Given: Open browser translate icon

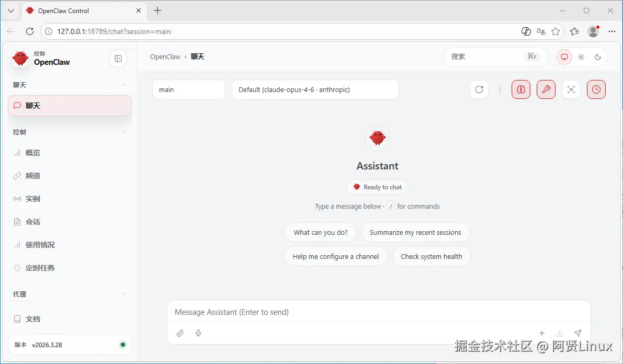Looking at the screenshot, I should click(x=541, y=31).
